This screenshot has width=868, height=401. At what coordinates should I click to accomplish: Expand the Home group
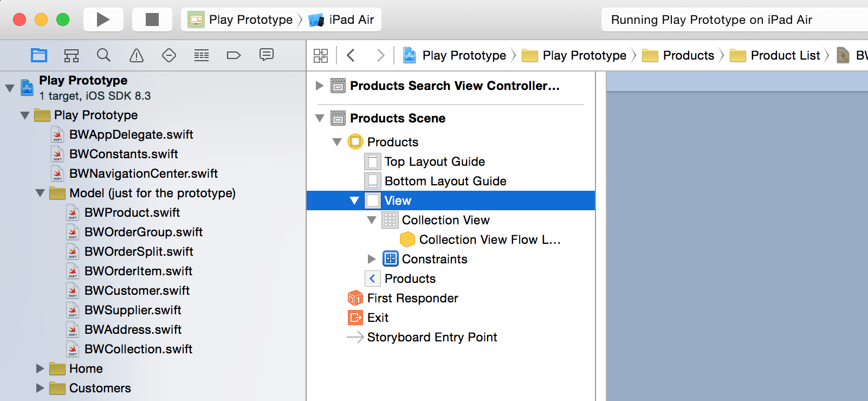pos(40,369)
